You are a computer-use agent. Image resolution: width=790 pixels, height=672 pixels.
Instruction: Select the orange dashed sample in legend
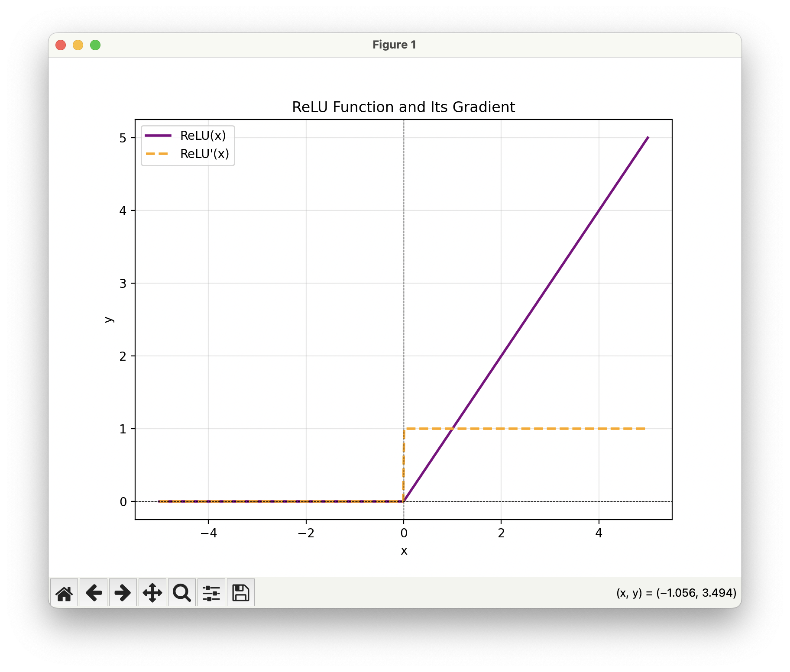[158, 154]
